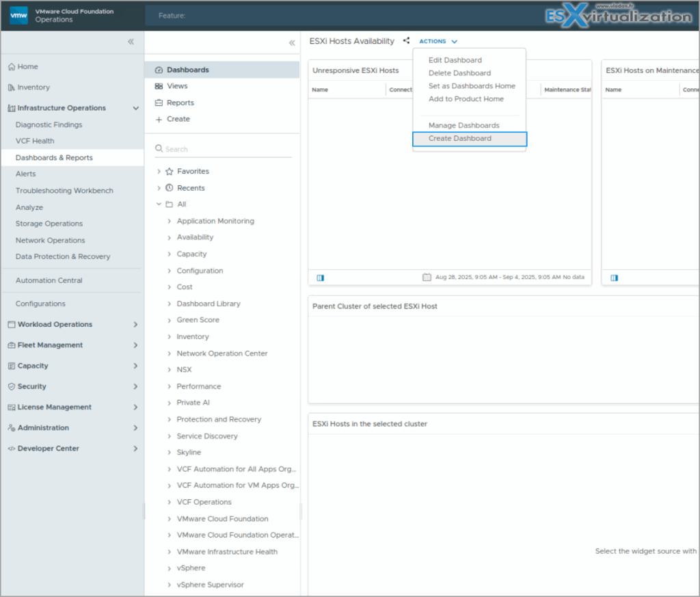This screenshot has height=597, width=700.
Task: Click column selector icon in Unresponsive ESXi Hosts widget
Action: 321,278
